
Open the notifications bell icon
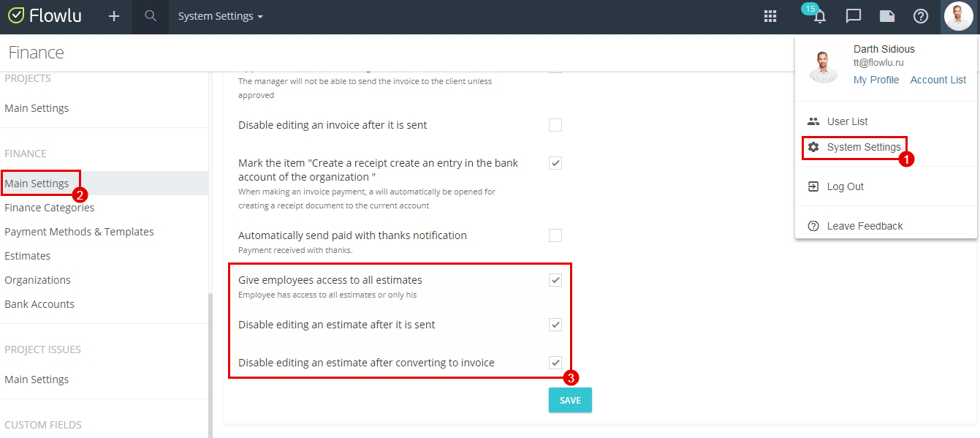coord(820,16)
